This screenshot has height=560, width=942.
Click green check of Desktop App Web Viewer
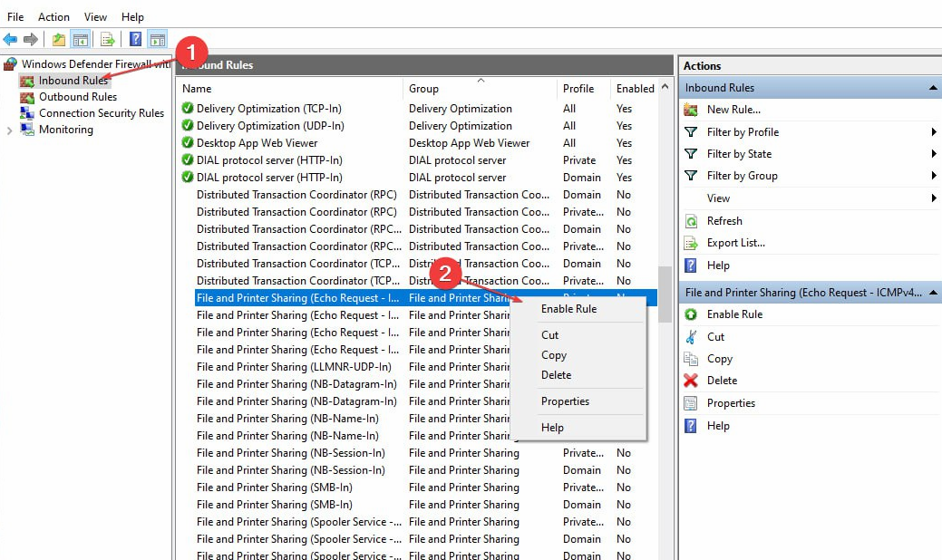pyautogui.click(x=188, y=142)
